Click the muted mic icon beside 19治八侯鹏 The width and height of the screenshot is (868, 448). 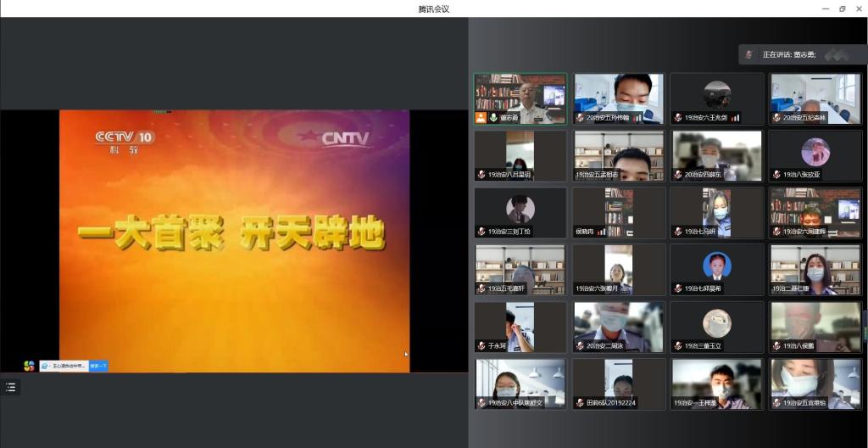[x=776, y=346]
